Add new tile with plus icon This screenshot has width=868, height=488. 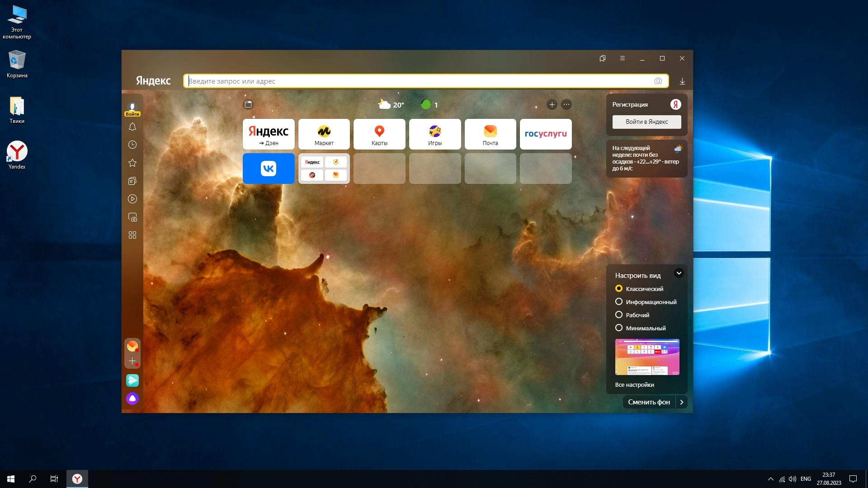552,105
